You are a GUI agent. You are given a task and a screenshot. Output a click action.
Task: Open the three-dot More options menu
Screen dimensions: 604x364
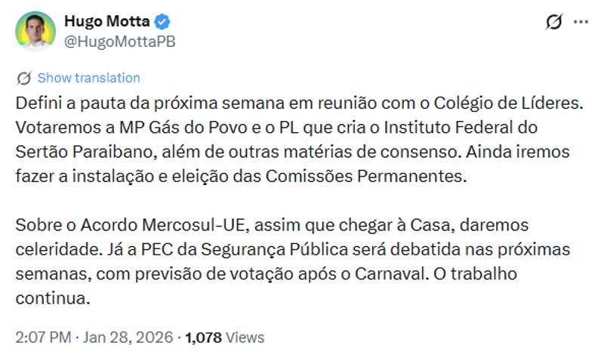click(x=581, y=22)
